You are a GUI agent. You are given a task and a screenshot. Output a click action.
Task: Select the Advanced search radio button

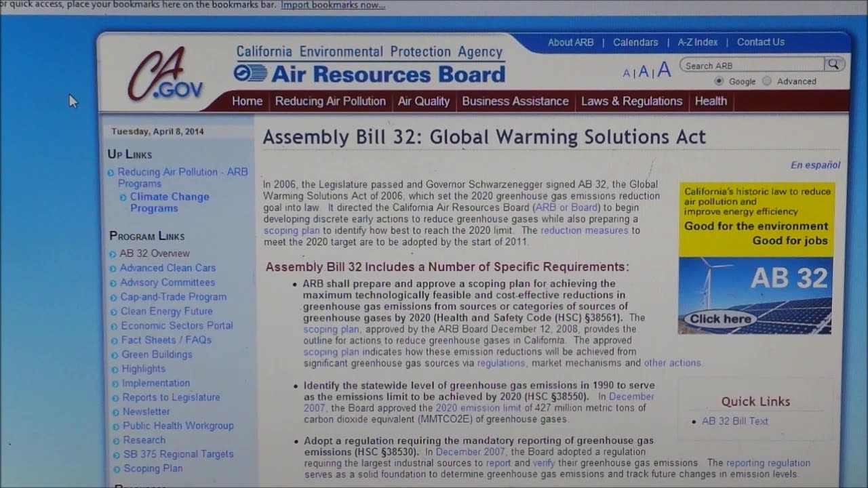point(767,81)
